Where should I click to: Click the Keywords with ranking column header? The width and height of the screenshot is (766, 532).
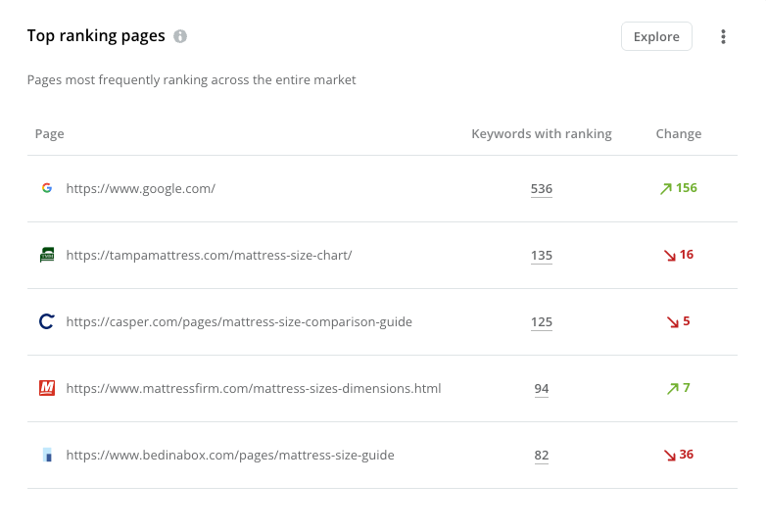[x=542, y=134]
